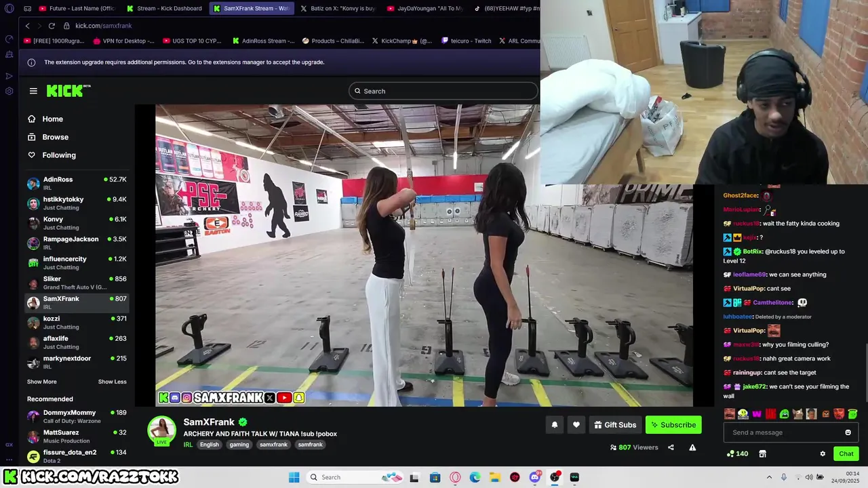
Task: Click the Gift Subs button
Action: (x=615, y=425)
